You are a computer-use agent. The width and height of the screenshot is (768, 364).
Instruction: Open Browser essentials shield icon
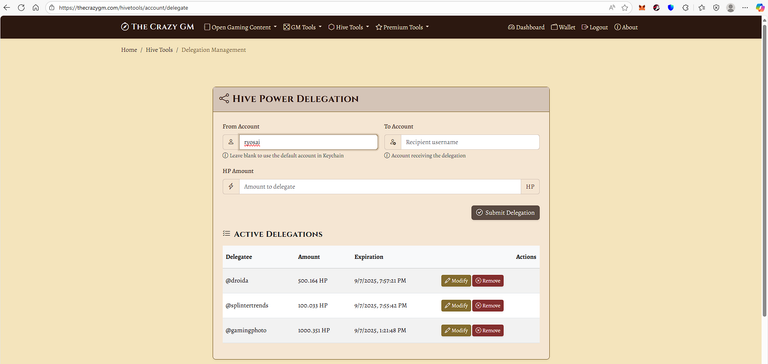(716, 8)
